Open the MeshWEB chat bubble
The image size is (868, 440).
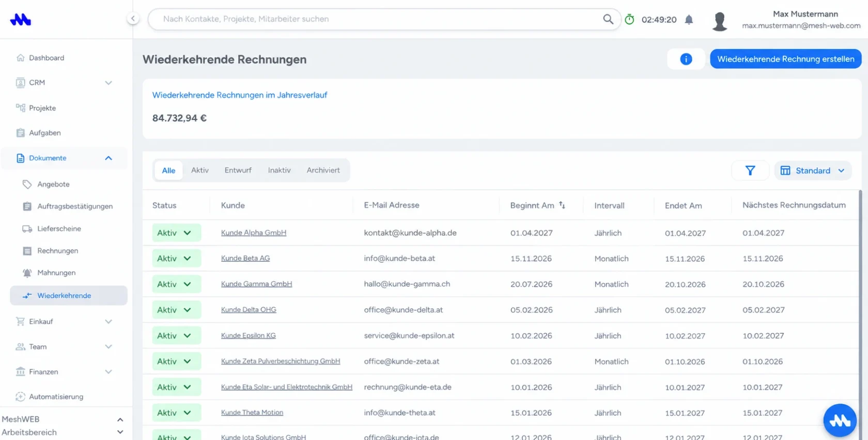(x=840, y=420)
